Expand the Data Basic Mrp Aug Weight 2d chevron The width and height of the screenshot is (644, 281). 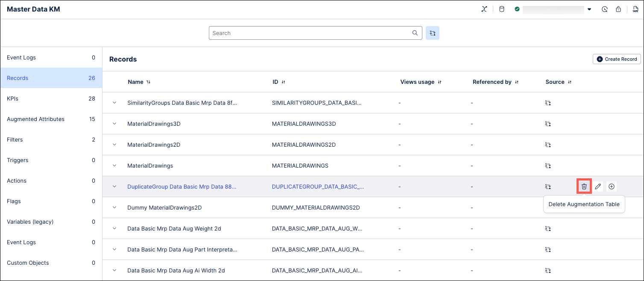(114, 228)
